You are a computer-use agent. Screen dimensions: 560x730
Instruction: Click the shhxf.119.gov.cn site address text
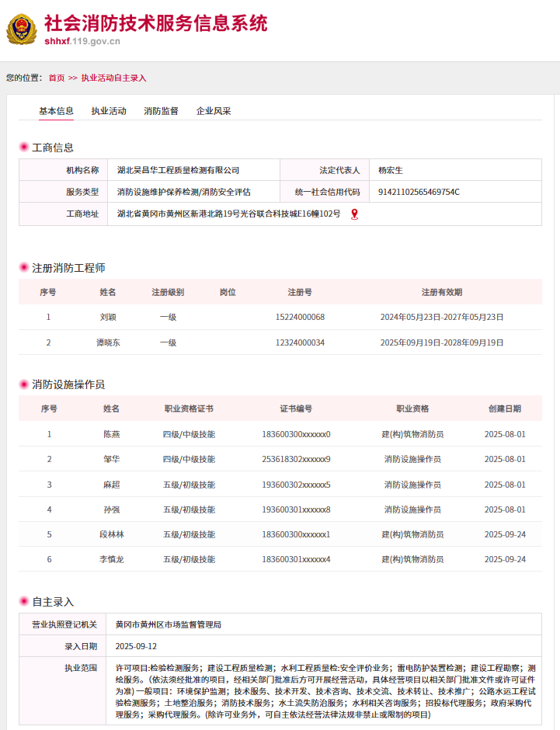click(82, 42)
